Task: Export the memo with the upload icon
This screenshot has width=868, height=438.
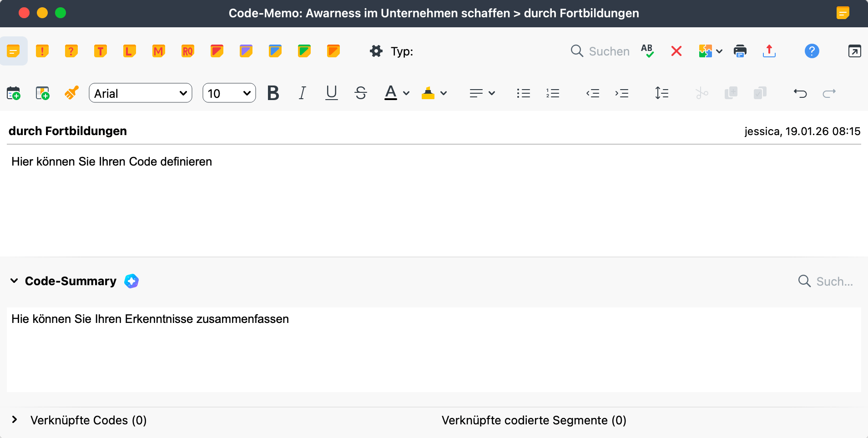Action: (x=768, y=51)
